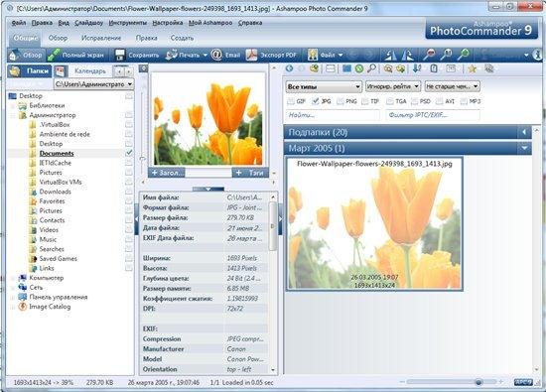The image size is (546, 392).
Task: Click the Manufacturer row value Canon
Action: tap(236, 349)
